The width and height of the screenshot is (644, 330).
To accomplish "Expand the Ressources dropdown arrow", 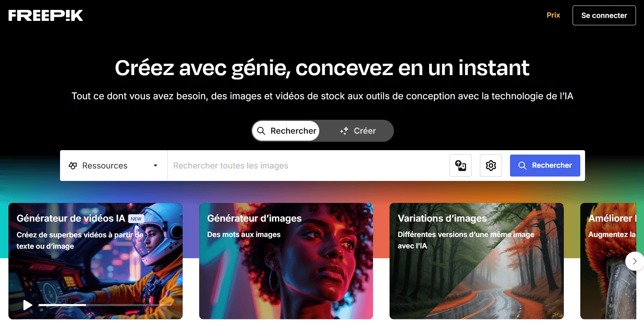I will click(156, 166).
